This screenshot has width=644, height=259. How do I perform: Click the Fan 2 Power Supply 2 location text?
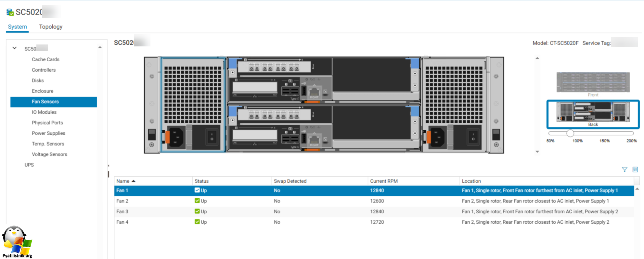535,222
